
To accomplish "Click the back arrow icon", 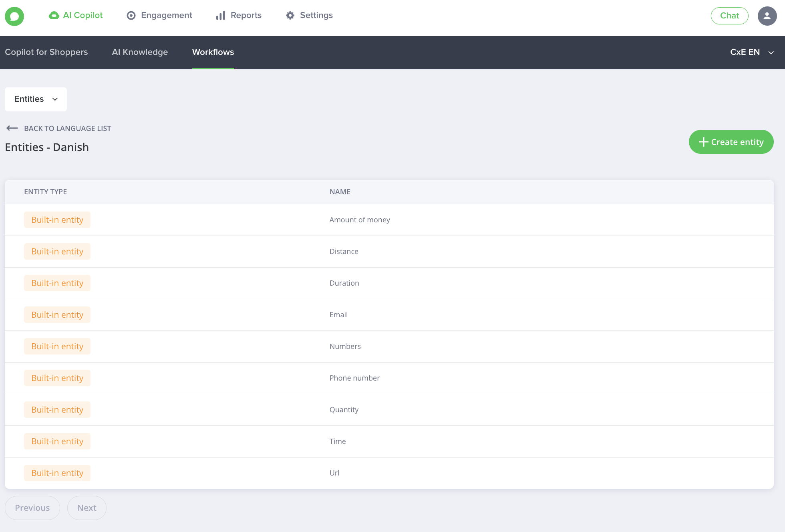I will pyautogui.click(x=12, y=128).
